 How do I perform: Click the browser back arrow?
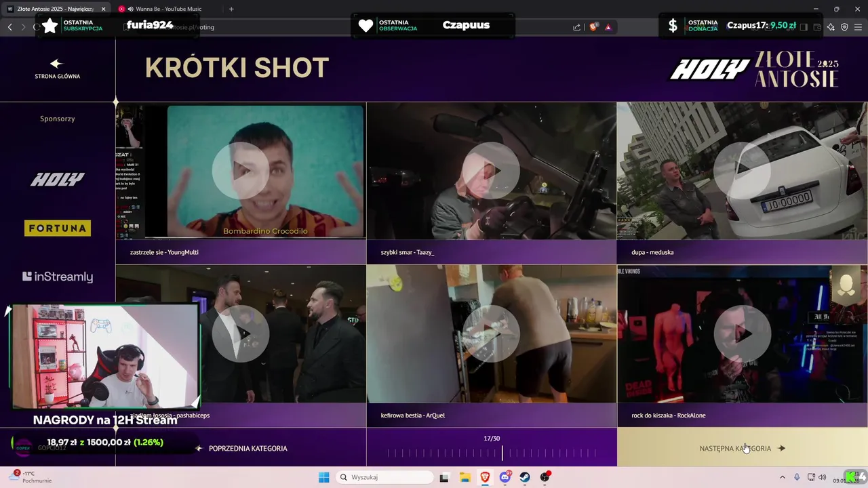click(9, 27)
